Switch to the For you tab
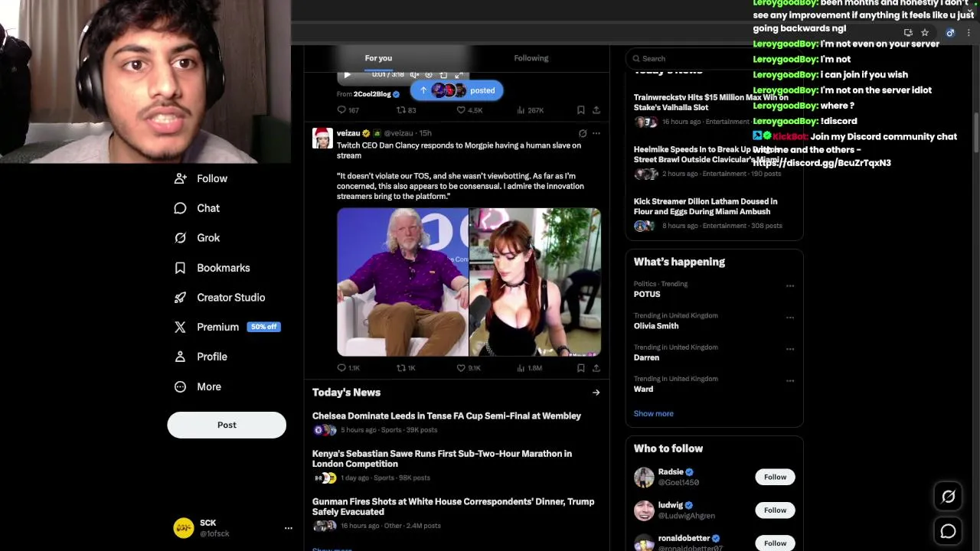Image resolution: width=980 pixels, height=551 pixels. point(378,58)
